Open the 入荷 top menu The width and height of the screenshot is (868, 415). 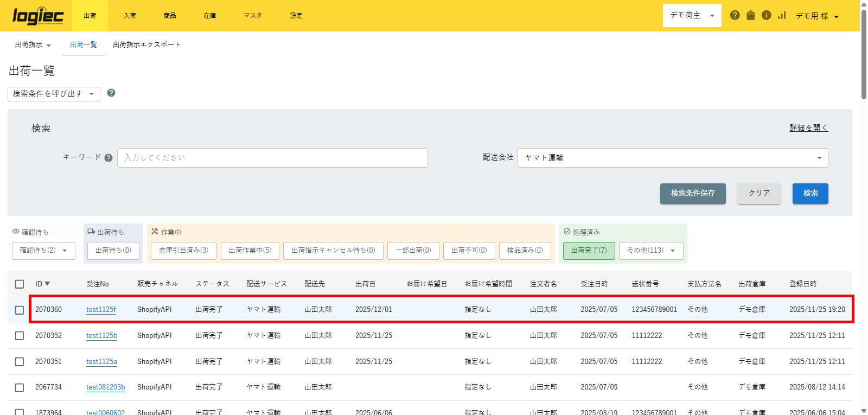click(130, 16)
